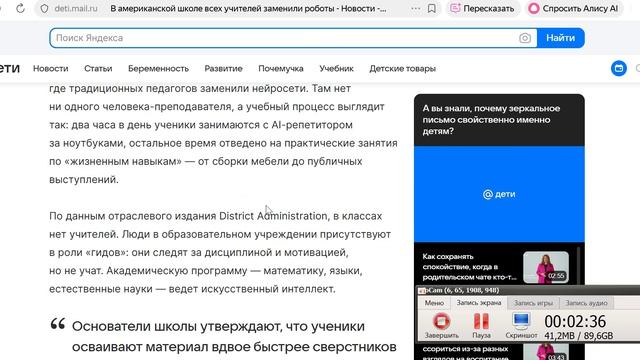
Task: Open the three-dots menu in address bar
Action: (416, 8)
